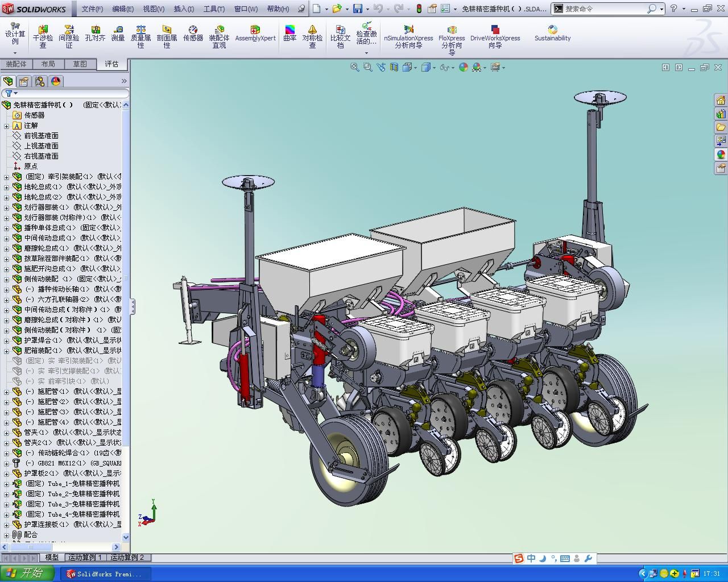Image resolution: width=728 pixels, height=582 pixels.
Task: Switch to PropertyManager tab icon
Action: (24, 81)
